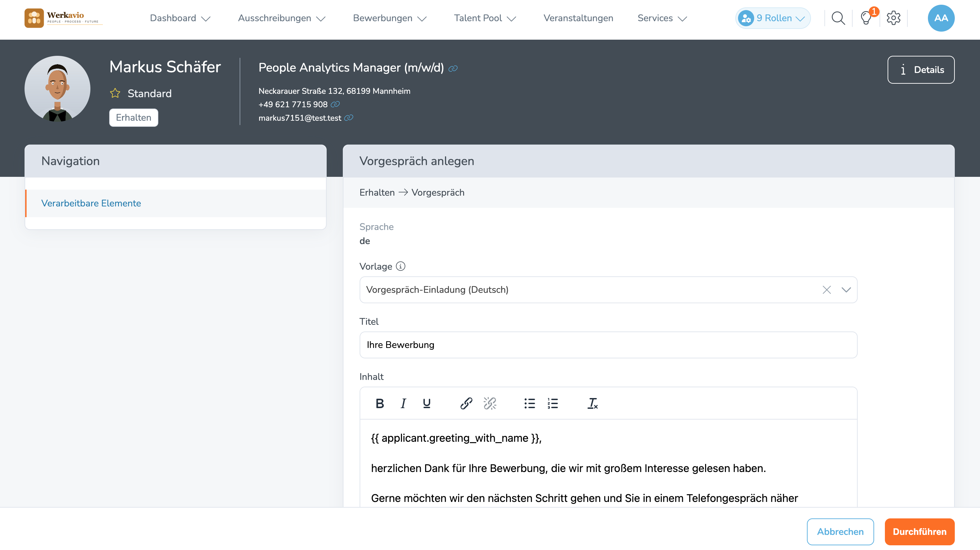Screen dimensions: 980x550
Task: Open the 9 Rollen dropdown
Action: pyautogui.click(x=773, y=18)
